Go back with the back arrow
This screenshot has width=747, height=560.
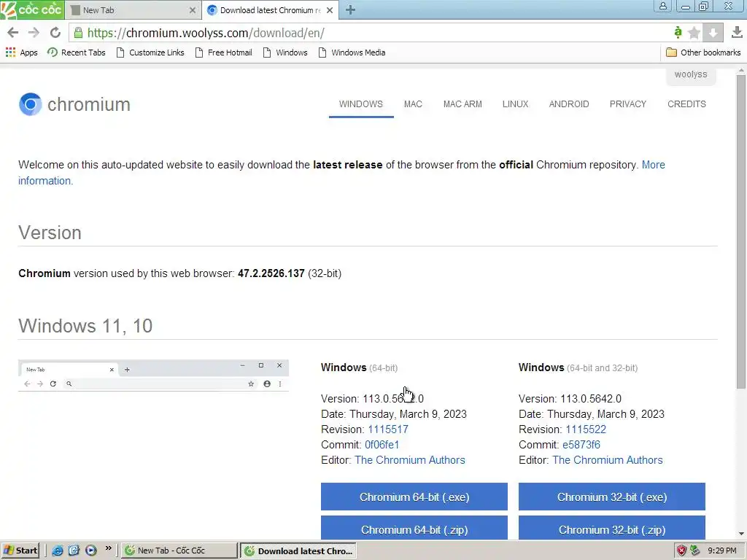(x=13, y=32)
